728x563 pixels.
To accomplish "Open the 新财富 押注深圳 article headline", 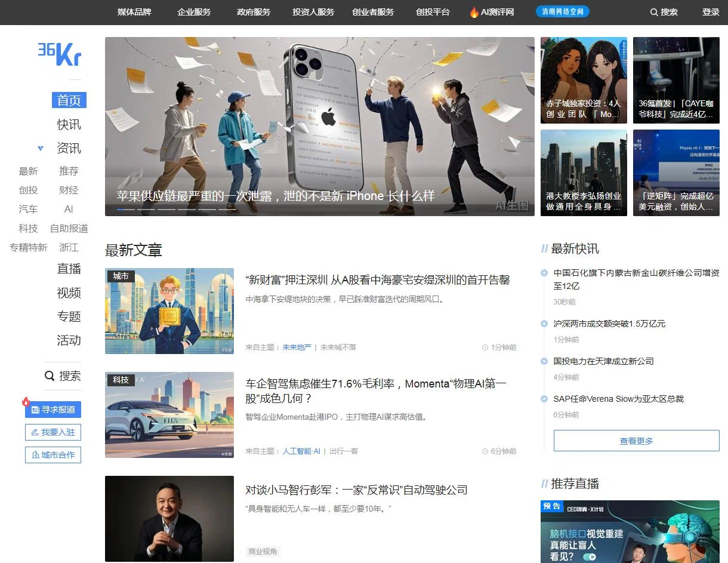I will tap(378, 280).
